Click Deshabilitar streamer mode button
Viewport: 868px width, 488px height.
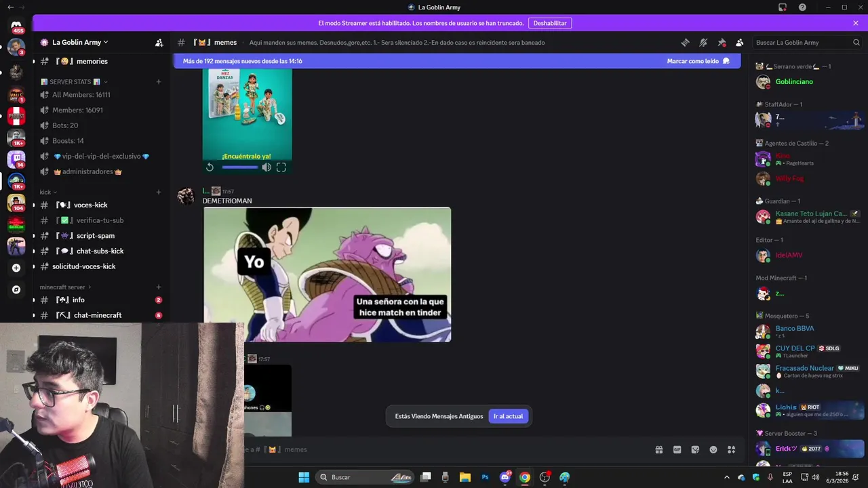tap(550, 23)
